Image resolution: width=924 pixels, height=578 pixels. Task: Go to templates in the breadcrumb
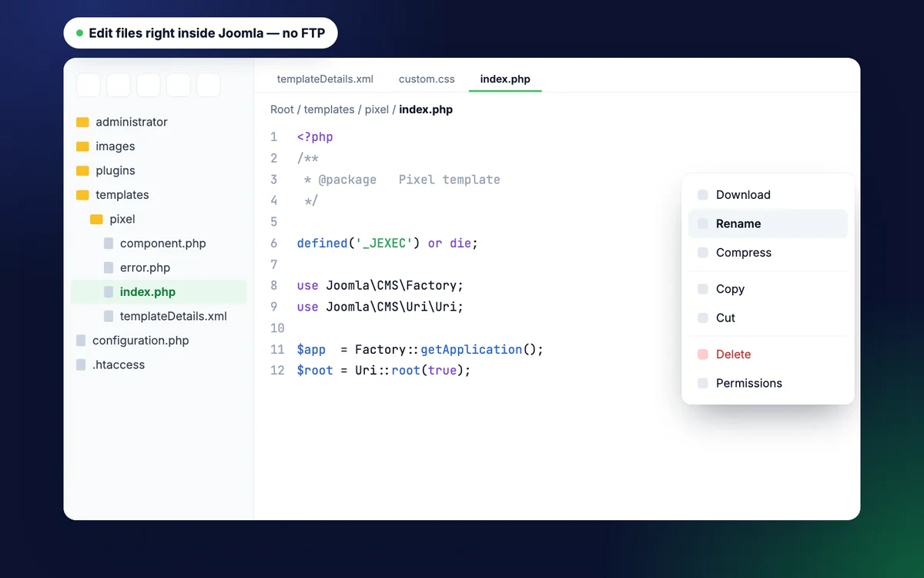[x=330, y=109]
